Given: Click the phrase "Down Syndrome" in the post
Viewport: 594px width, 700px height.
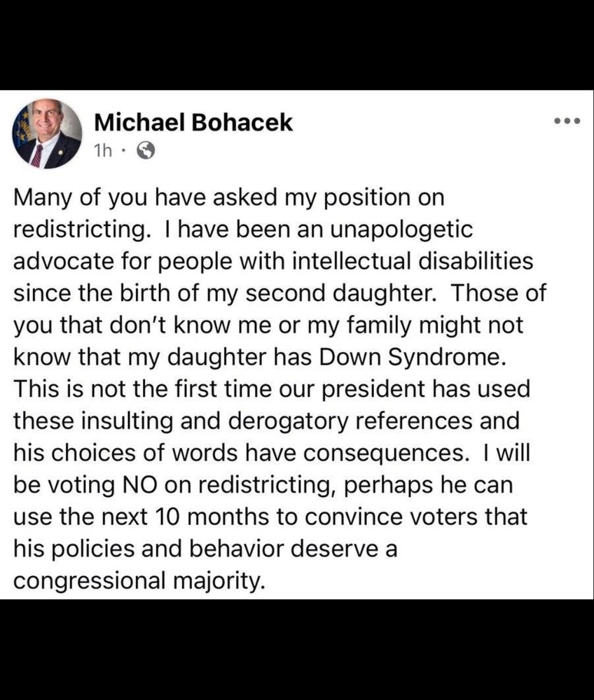Looking at the screenshot, I should click(x=411, y=356).
